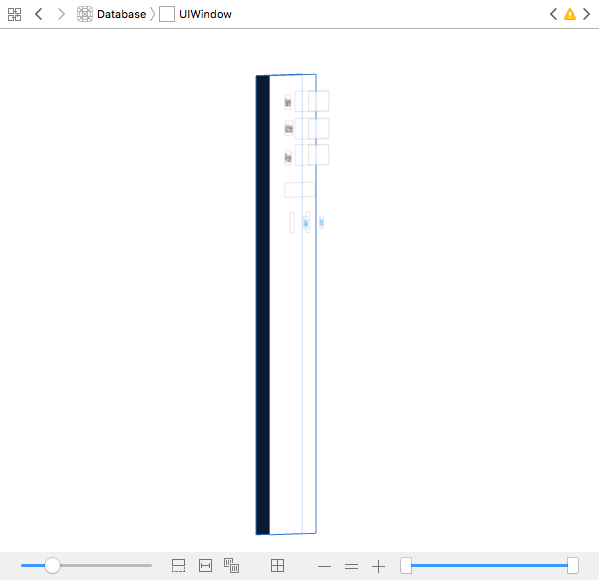
Task: Select the top text field layer
Action: (319, 101)
